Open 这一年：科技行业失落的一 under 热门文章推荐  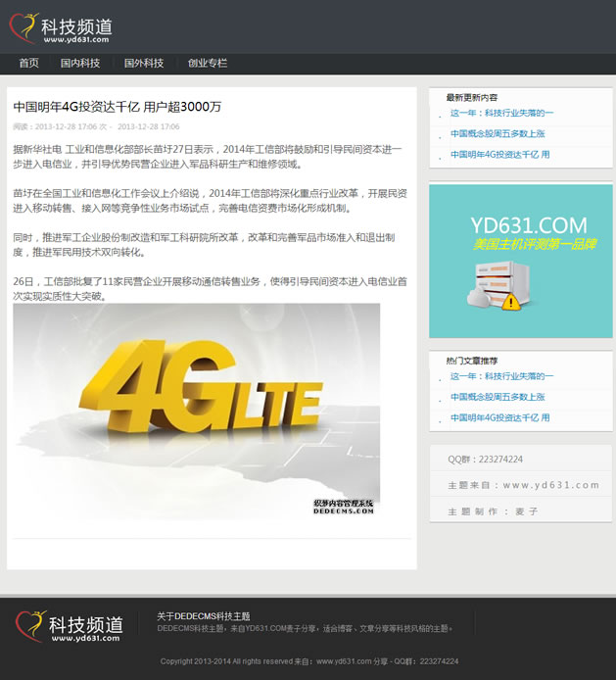pyautogui.click(x=501, y=376)
